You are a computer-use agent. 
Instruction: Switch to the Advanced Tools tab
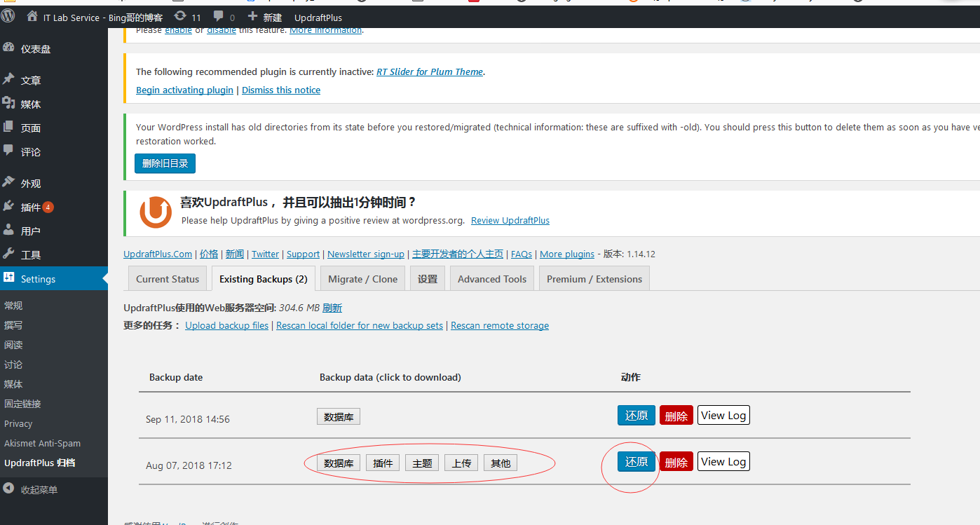[492, 279]
